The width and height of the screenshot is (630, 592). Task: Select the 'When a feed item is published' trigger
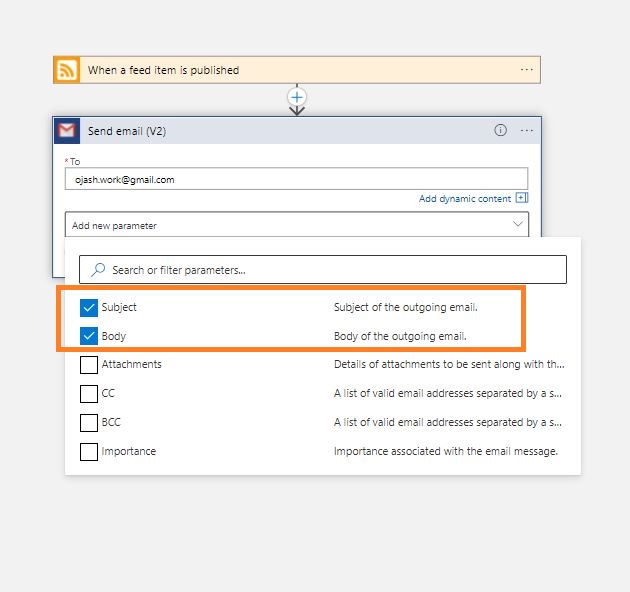[163, 70]
